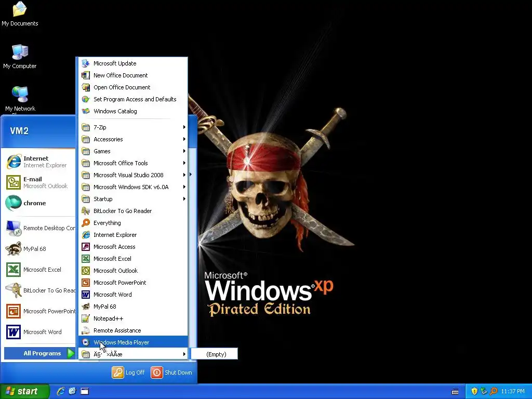Expand the Startup program folder
Viewport: 532px width, 399px height.
(x=133, y=199)
